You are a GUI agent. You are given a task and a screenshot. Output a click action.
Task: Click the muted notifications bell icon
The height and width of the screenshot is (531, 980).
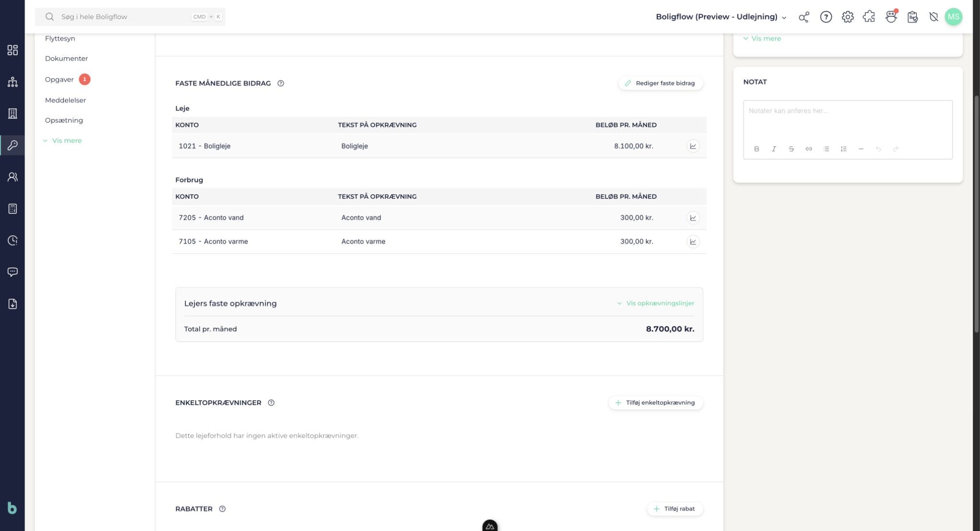pos(933,17)
